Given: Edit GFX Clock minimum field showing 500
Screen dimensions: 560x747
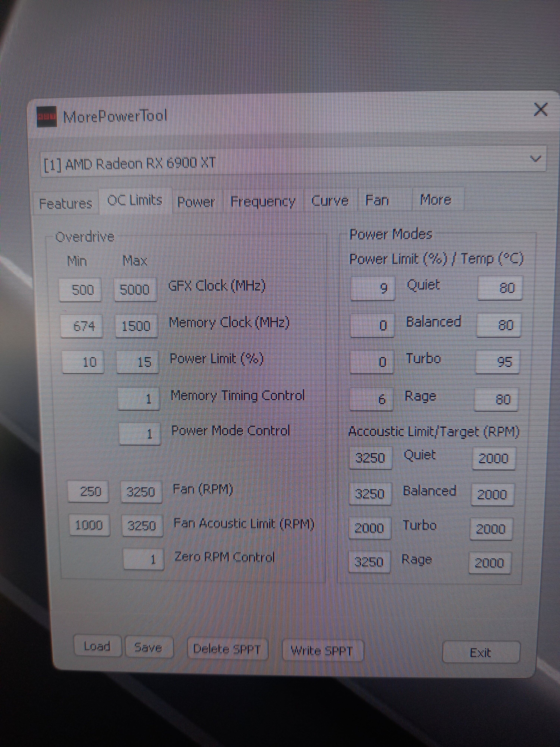Looking at the screenshot, I should tap(80, 290).
